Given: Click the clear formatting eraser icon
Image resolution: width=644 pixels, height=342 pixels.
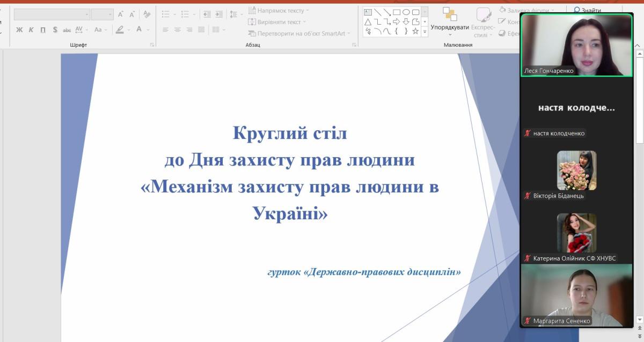Looking at the screenshot, I should point(147,14).
